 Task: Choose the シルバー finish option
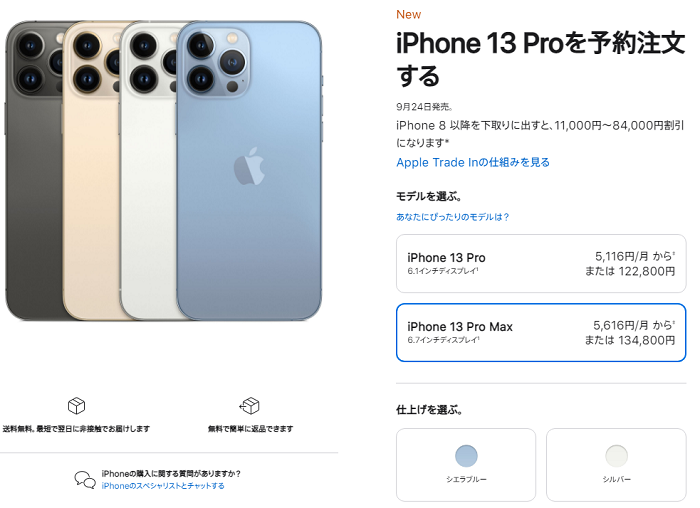(x=616, y=465)
